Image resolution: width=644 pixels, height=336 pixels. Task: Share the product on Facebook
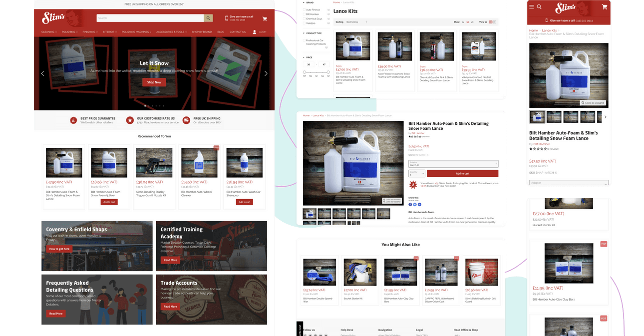[410, 204]
